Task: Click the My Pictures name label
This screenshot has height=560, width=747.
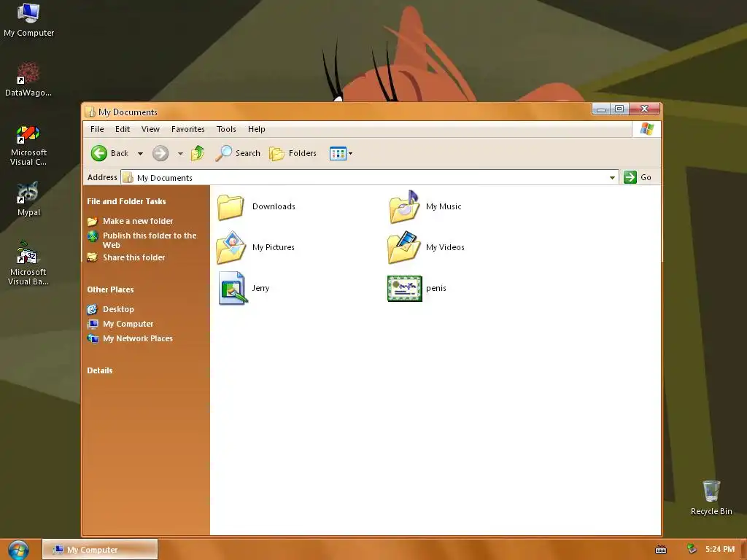Action: coord(274,248)
